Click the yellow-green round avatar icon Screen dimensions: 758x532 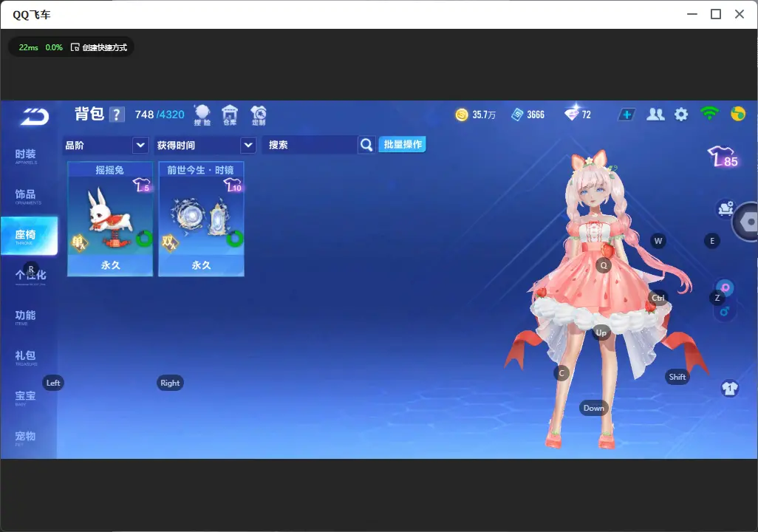tap(738, 114)
